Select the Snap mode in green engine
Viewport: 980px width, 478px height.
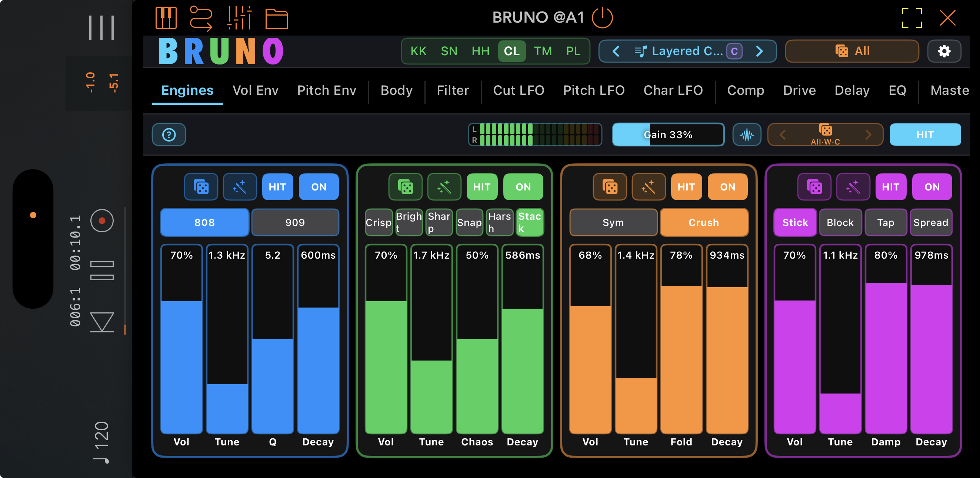[x=469, y=222]
